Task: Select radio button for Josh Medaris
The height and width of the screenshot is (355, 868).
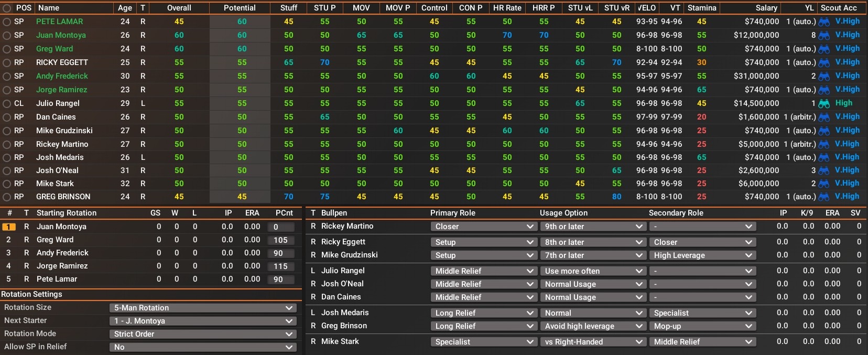Action: coord(7,158)
